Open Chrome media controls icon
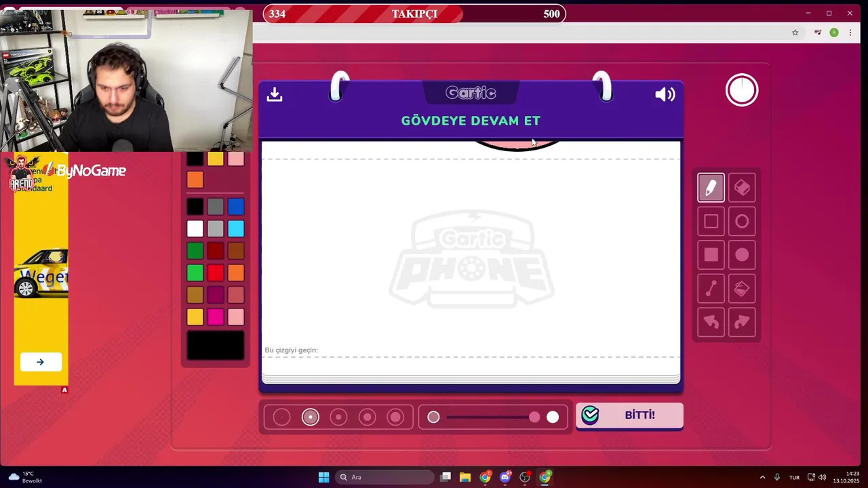This screenshot has height=488, width=868. click(818, 33)
